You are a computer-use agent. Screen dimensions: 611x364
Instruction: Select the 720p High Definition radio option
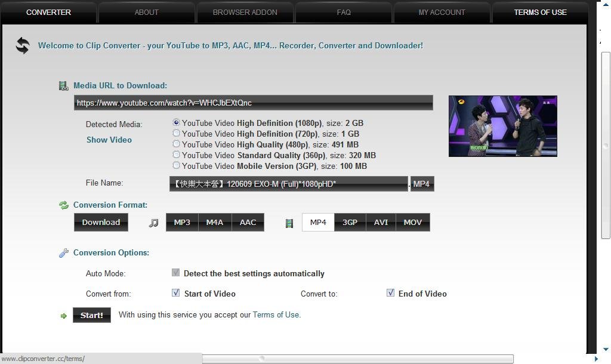[x=176, y=133]
